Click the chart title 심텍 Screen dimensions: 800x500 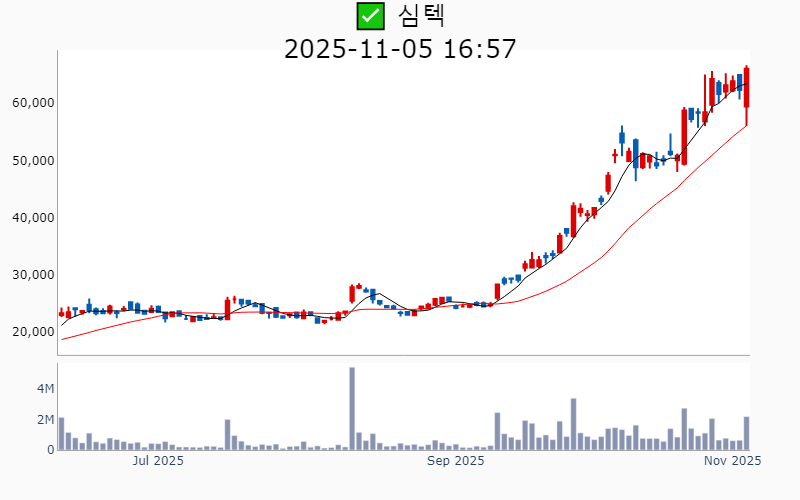tap(421, 15)
